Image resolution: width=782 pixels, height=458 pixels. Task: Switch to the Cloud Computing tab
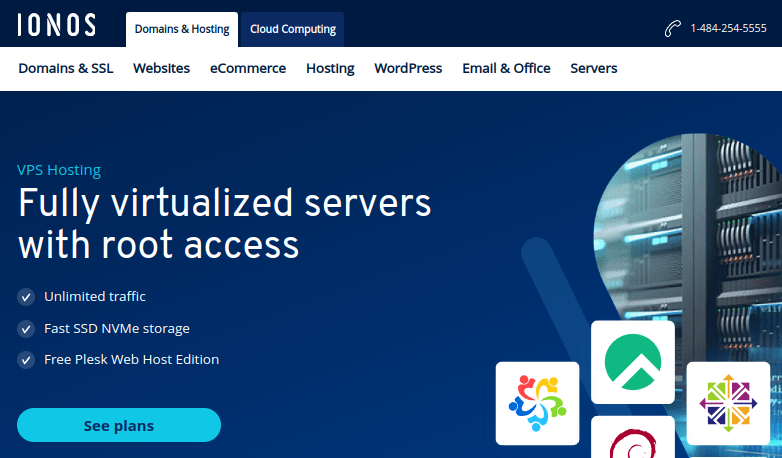click(293, 29)
